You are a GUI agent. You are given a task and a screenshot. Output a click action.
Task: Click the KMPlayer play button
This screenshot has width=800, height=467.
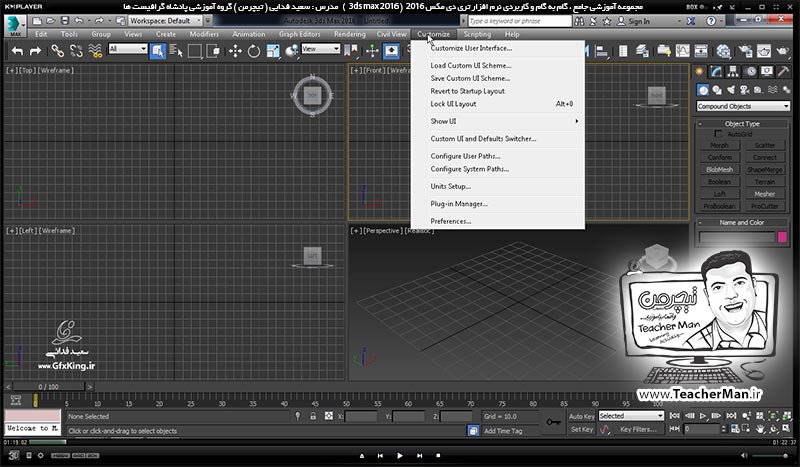[x=400, y=456]
